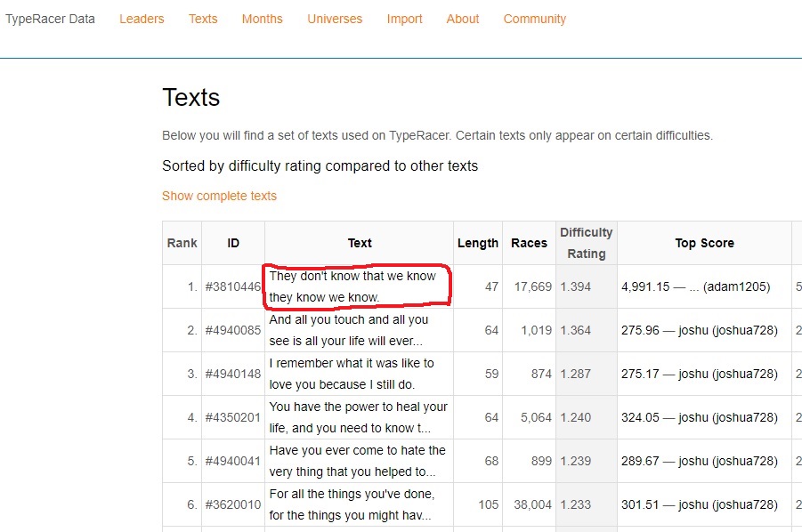Click the Text column header

360,243
